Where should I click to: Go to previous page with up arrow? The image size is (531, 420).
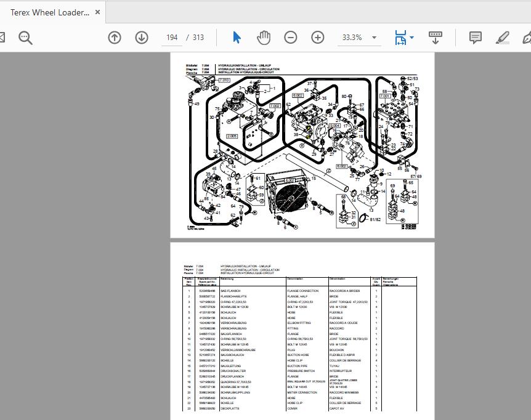point(115,38)
